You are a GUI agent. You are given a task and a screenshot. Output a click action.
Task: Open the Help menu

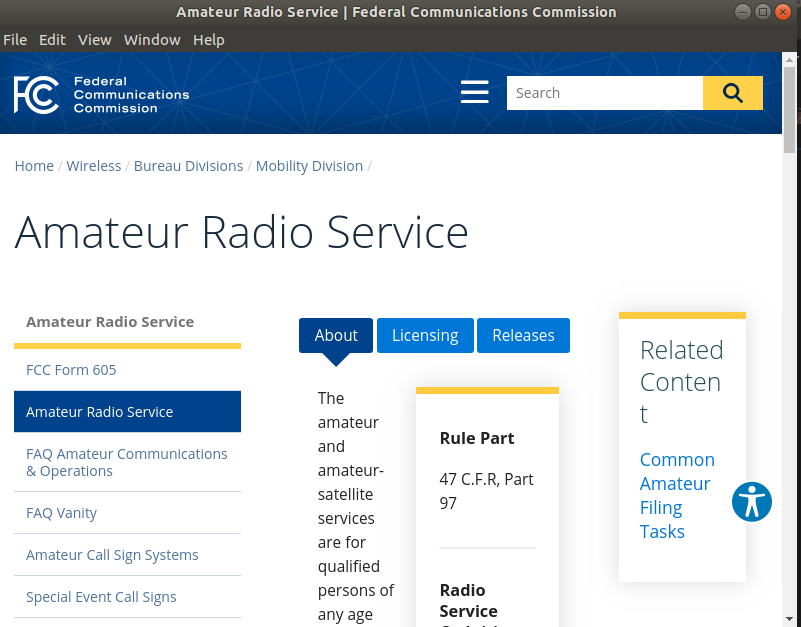(208, 40)
